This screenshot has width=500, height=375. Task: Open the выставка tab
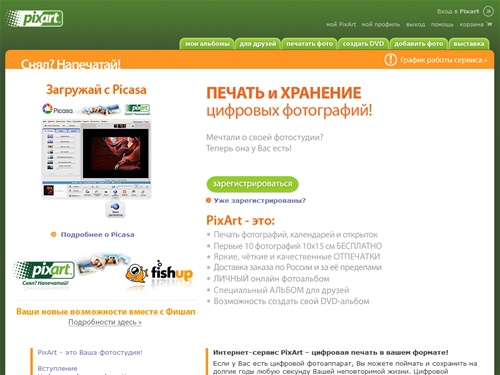[x=469, y=44]
